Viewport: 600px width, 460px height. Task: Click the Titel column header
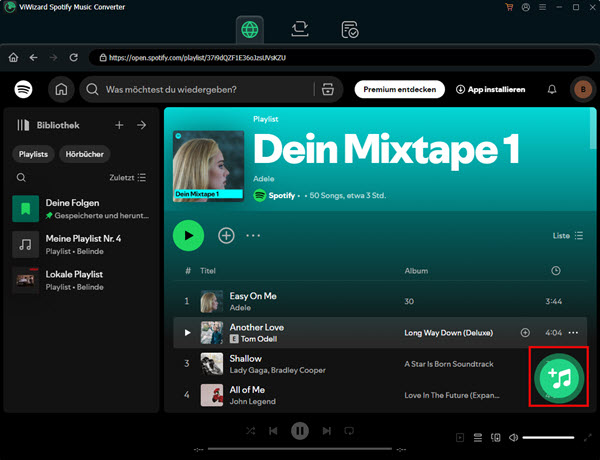(208, 271)
